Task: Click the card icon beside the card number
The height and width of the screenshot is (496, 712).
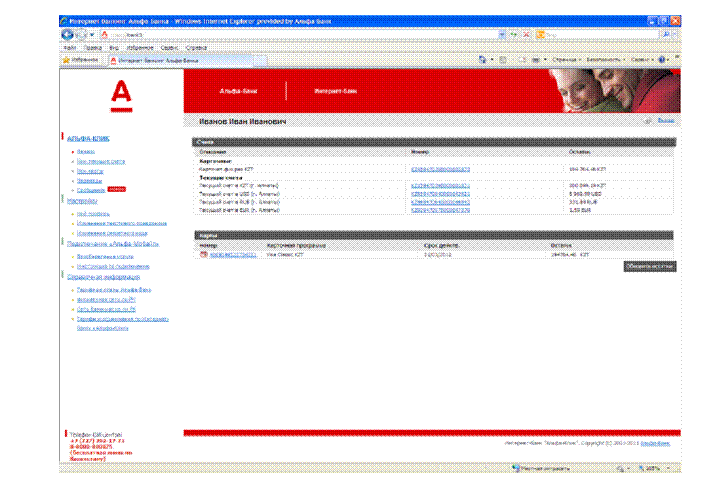Action: tap(203, 255)
